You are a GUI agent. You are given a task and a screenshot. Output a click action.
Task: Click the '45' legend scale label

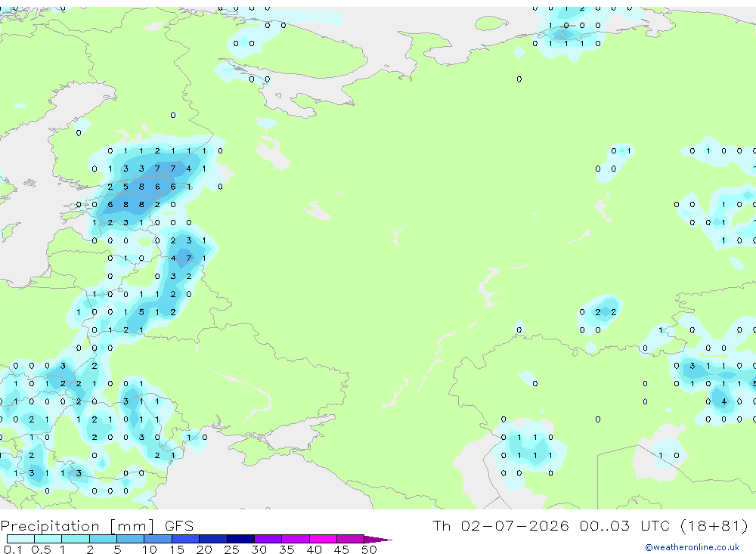[x=342, y=549]
